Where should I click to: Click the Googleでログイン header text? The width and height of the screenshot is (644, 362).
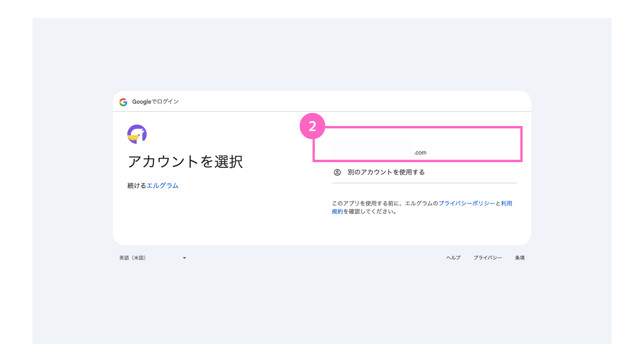pyautogui.click(x=155, y=102)
